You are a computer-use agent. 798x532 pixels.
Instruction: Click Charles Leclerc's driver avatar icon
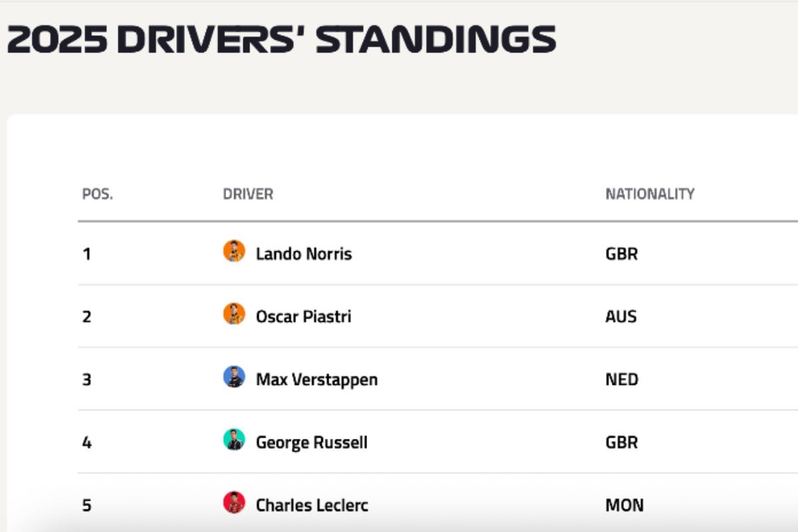tap(234, 503)
